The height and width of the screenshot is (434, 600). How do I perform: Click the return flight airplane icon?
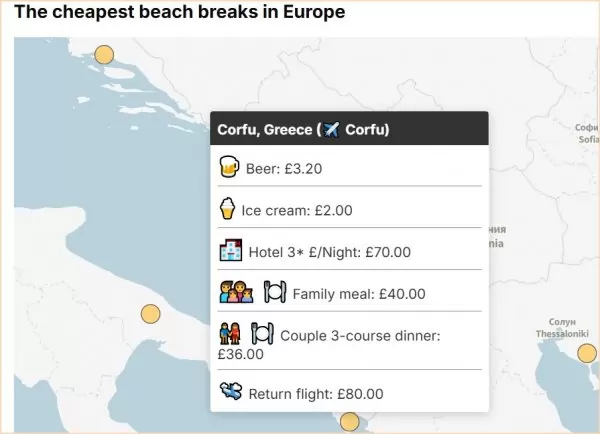tap(231, 392)
